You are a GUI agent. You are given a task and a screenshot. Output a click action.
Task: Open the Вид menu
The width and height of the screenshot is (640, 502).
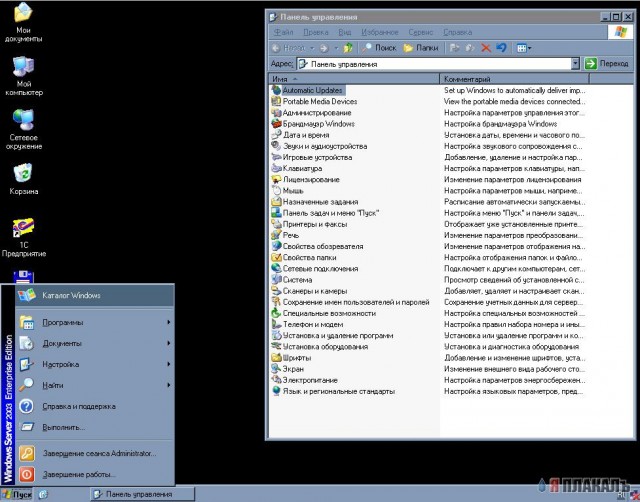[345, 32]
